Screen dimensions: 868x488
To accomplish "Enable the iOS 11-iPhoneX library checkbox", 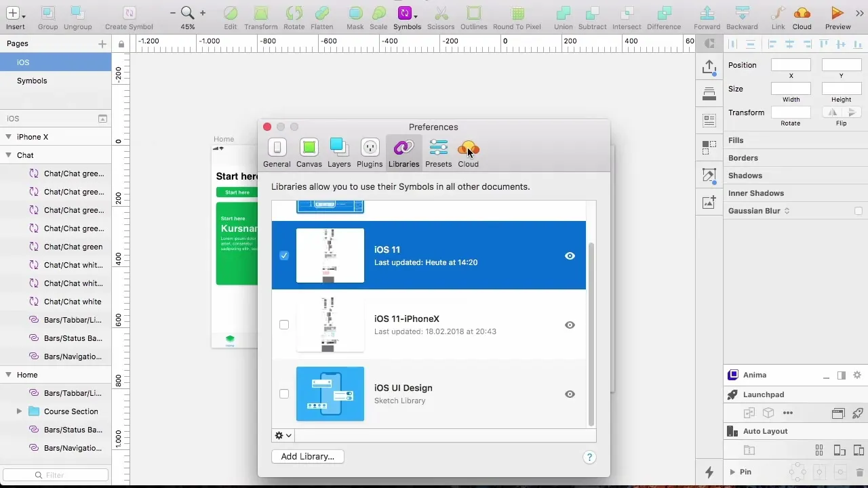I will tap(284, 325).
